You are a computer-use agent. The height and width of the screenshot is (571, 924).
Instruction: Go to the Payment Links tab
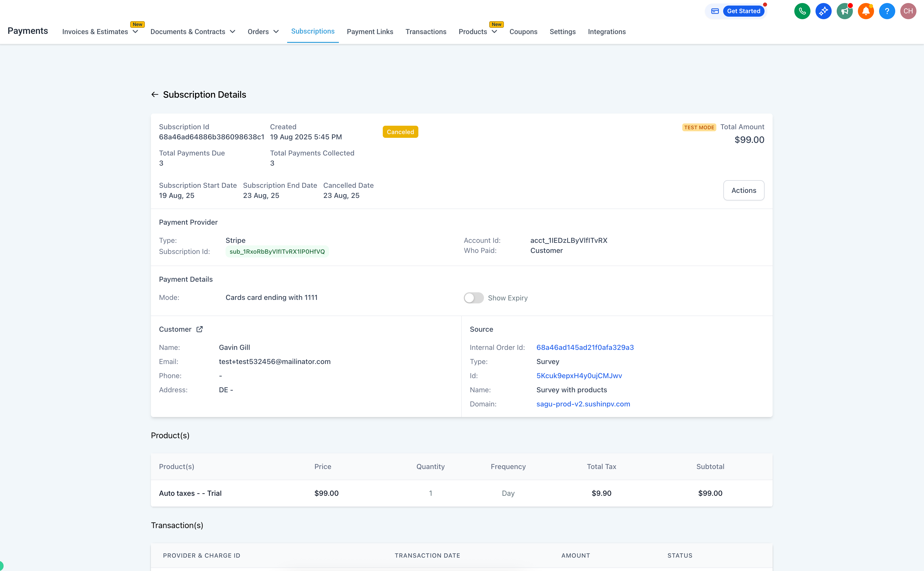[370, 32]
